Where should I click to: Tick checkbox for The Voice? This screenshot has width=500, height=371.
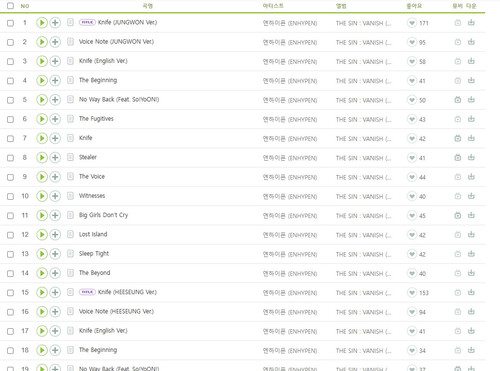pyautogui.click(x=10, y=177)
